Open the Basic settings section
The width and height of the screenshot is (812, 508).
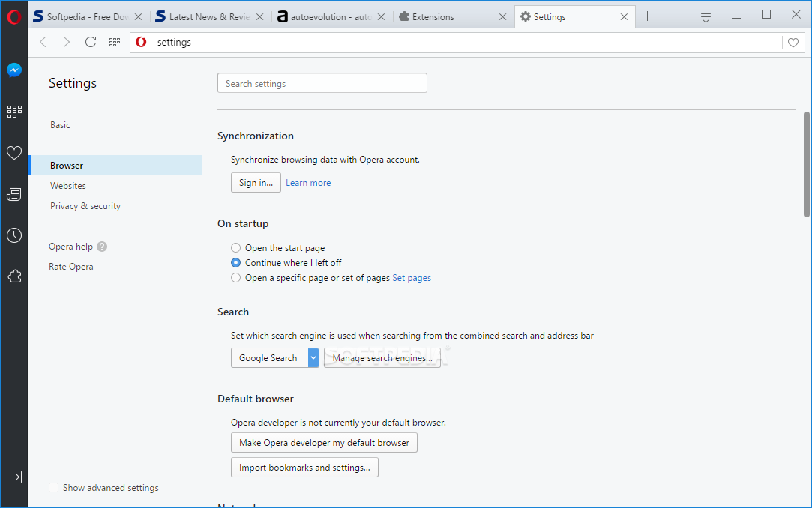point(60,125)
